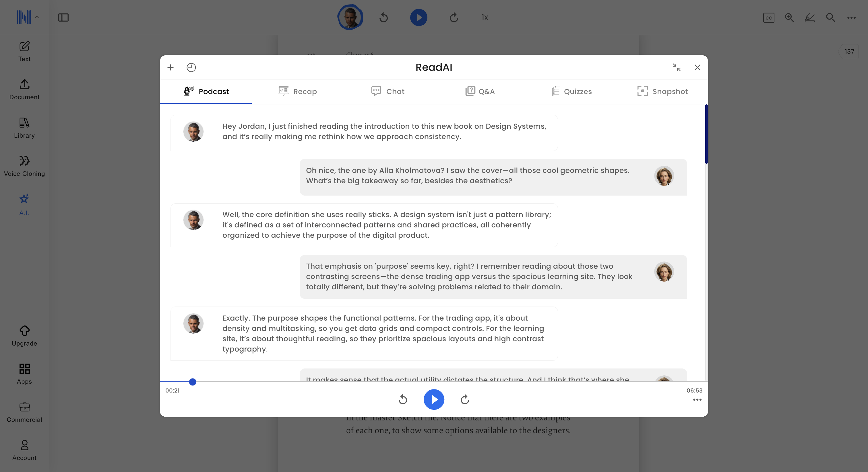868x472 pixels.
Task: Click the plus icon in ReadAI
Action: [170, 67]
